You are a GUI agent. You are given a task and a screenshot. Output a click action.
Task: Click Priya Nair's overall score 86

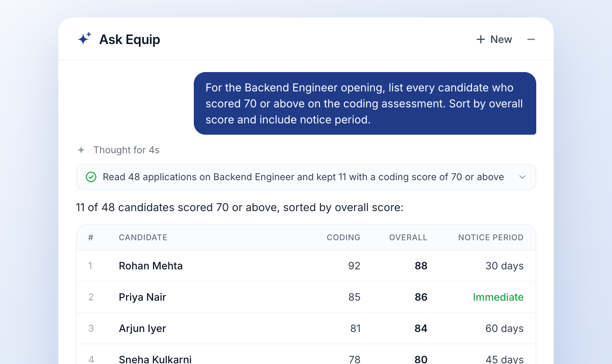point(421,297)
